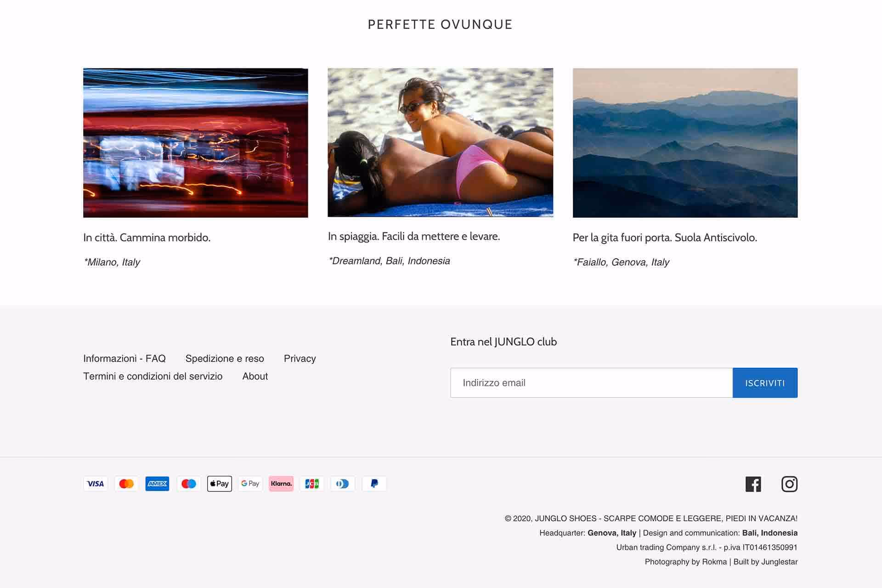Click the Milano city lights photo
The image size is (882, 588).
pos(196,143)
